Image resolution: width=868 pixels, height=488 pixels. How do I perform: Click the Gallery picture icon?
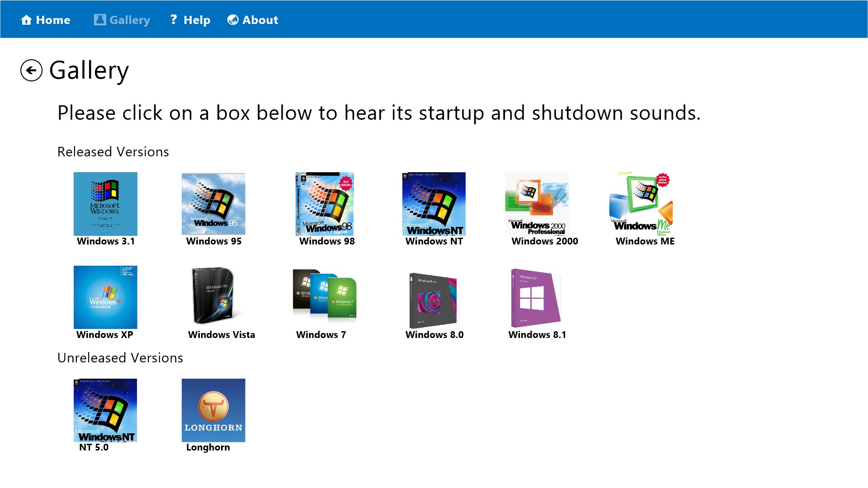point(100,19)
